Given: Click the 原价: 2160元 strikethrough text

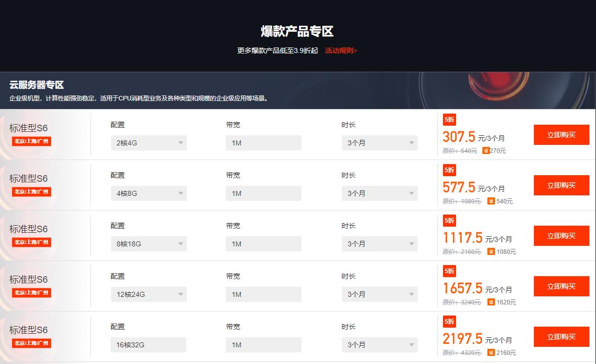Looking at the screenshot, I should [x=462, y=252].
